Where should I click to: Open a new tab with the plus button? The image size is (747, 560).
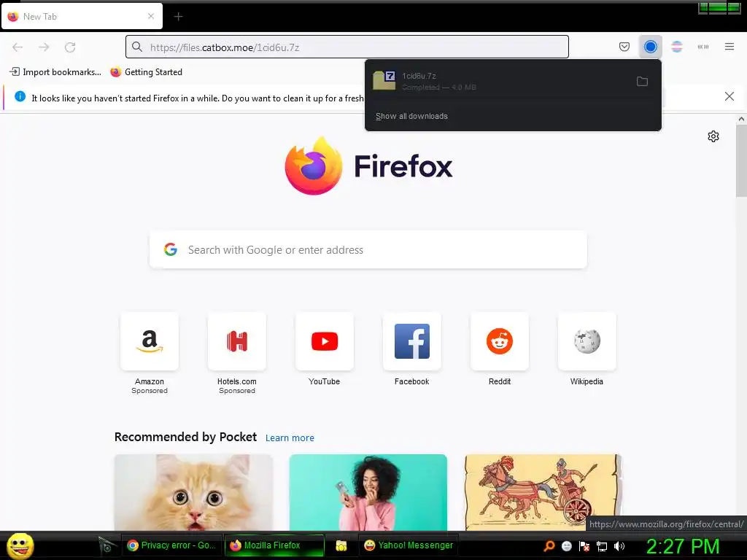click(178, 17)
